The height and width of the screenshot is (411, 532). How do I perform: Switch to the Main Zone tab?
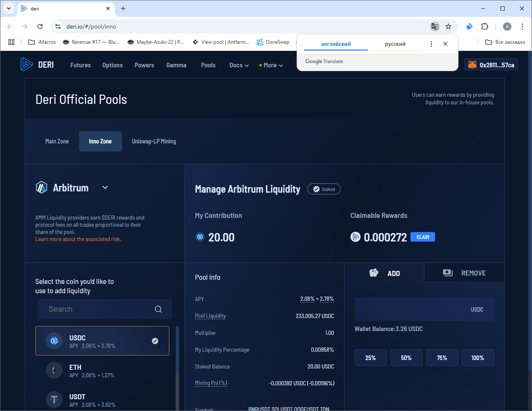point(57,141)
